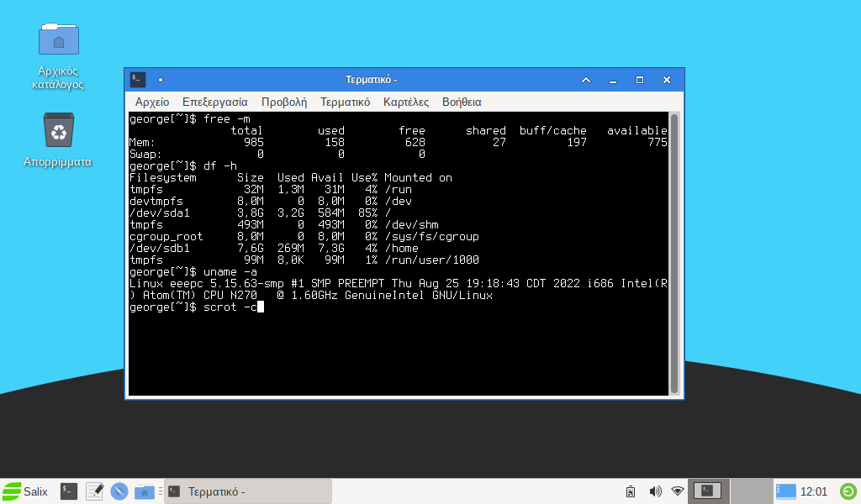Viewport: 861px width, 504px height.
Task: Click the 'uname -a' command text
Action: point(230,271)
